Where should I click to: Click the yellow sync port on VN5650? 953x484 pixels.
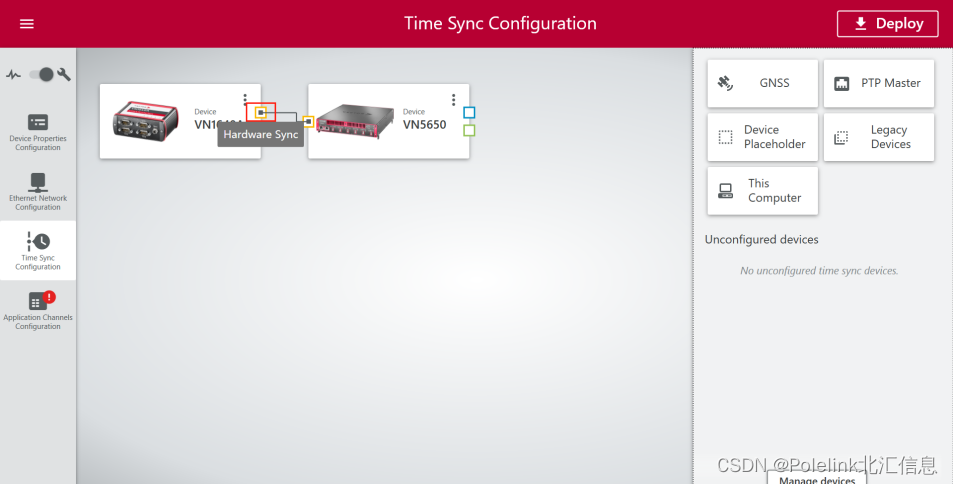[x=308, y=122]
